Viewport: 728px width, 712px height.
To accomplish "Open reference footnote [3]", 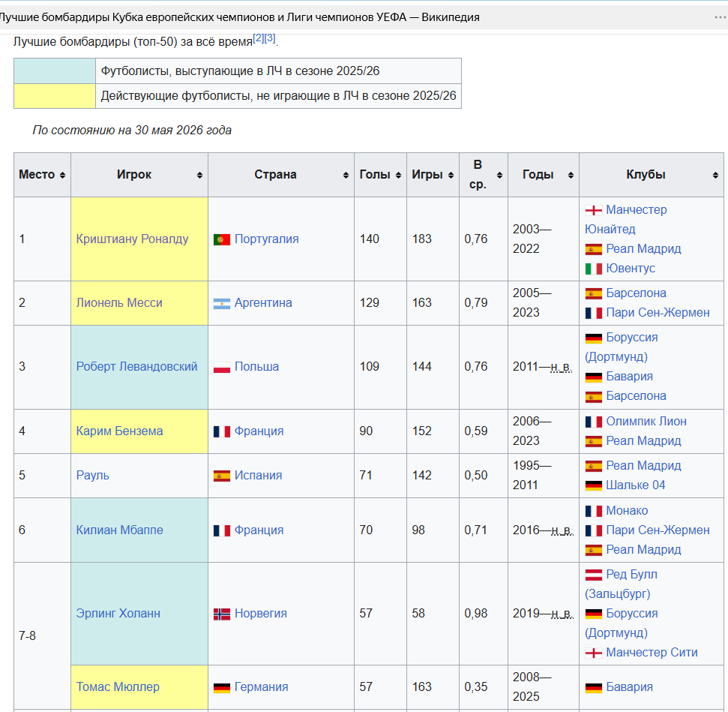I will click(x=270, y=38).
